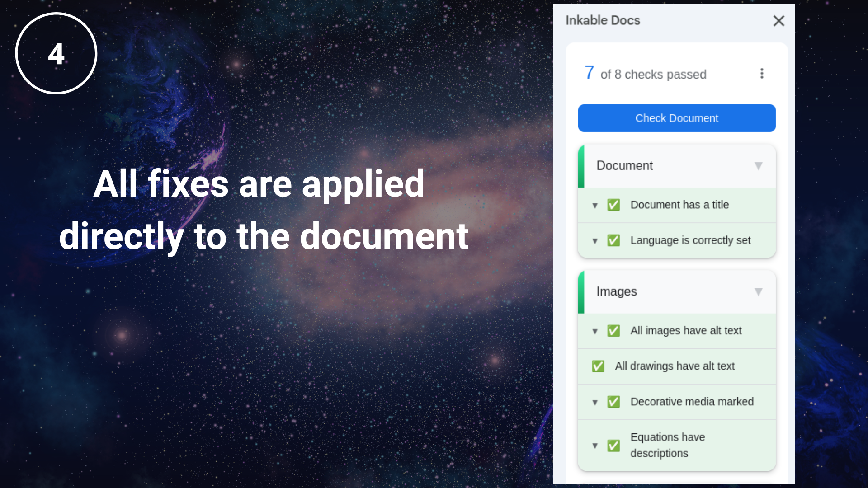Collapse the Document section
The image size is (868, 488).
759,166
